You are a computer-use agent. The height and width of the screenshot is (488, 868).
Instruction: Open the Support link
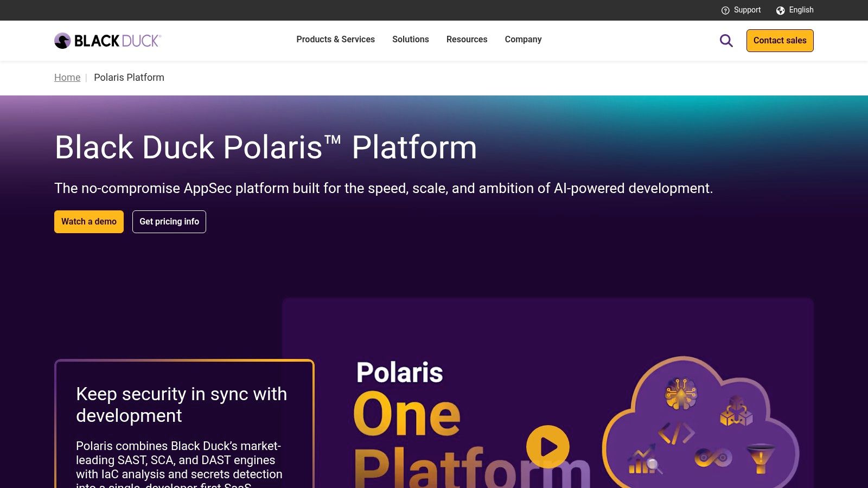click(x=747, y=10)
